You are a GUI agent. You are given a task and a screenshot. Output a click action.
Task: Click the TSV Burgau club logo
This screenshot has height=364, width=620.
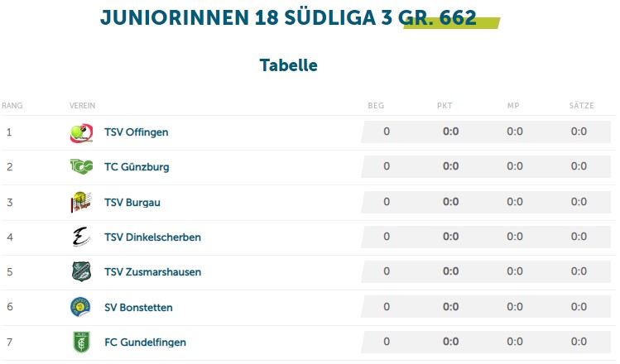pyautogui.click(x=81, y=202)
